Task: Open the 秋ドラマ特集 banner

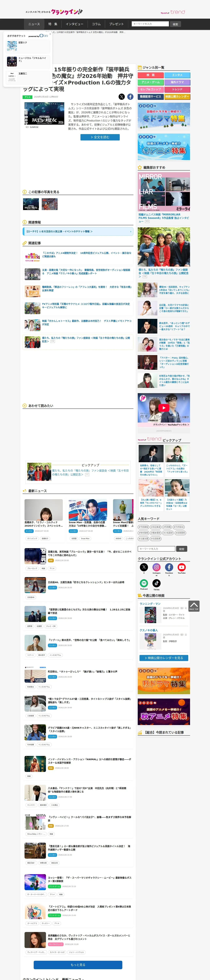Action: point(164,681)
